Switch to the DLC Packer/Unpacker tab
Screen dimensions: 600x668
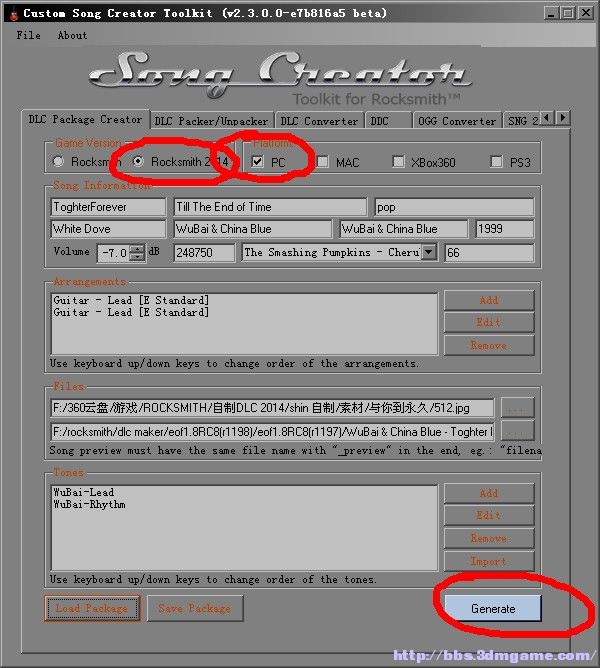point(211,121)
